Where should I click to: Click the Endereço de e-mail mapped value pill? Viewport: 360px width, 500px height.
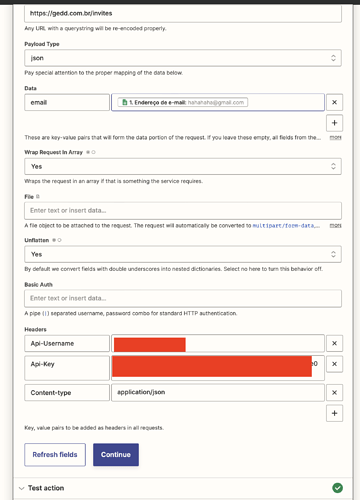(183, 102)
